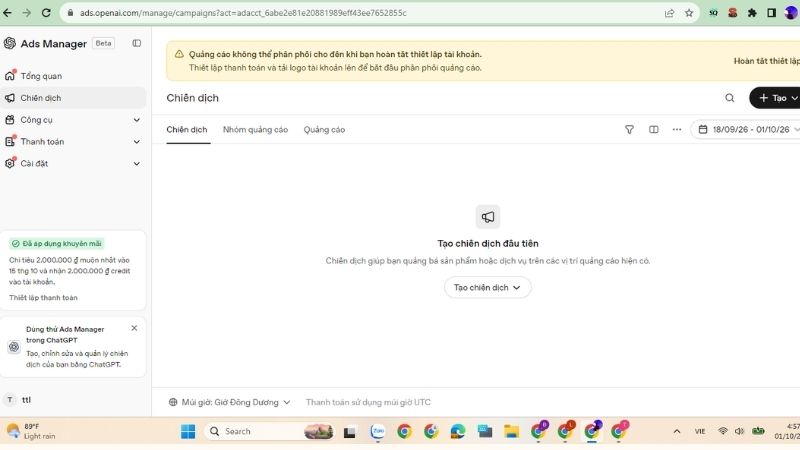Open the Múi giờ: Giờ Đông Dương dropdown
Screen dimensions: 800x450
230,403
